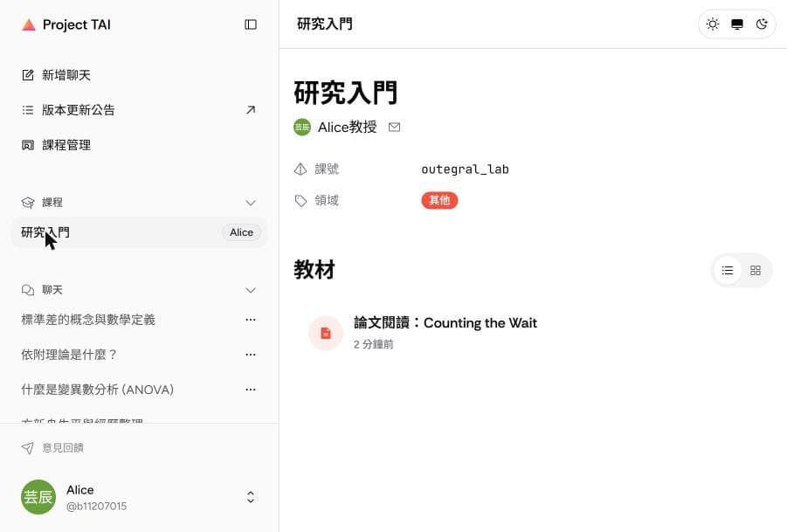
Task: Open options for 依附理論是什麼？ chat
Action: pyautogui.click(x=251, y=355)
